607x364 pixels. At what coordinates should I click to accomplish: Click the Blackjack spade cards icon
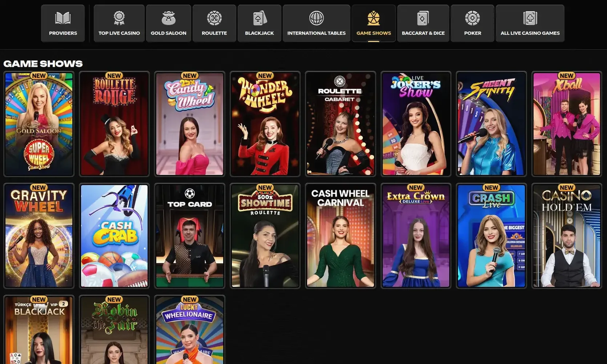[x=260, y=18]
